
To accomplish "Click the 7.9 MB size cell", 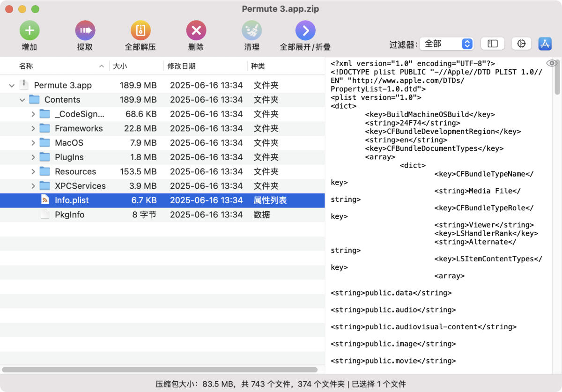I will pos(143,143).
